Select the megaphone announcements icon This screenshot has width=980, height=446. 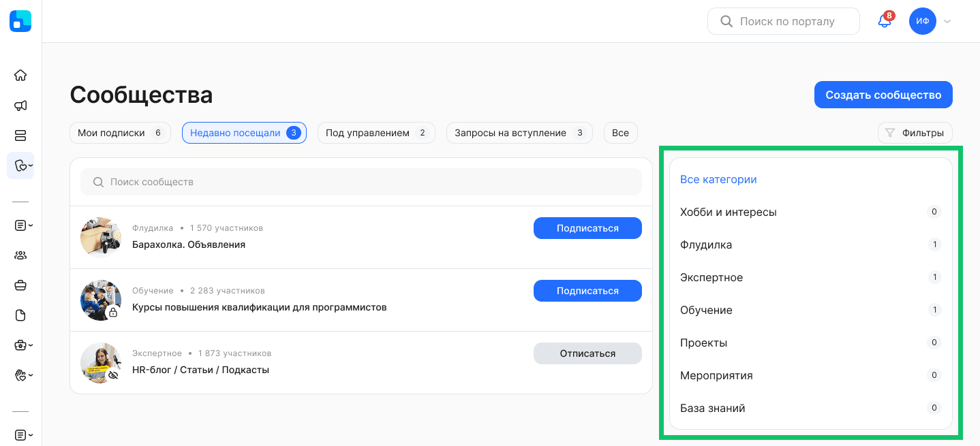point(20,106)
